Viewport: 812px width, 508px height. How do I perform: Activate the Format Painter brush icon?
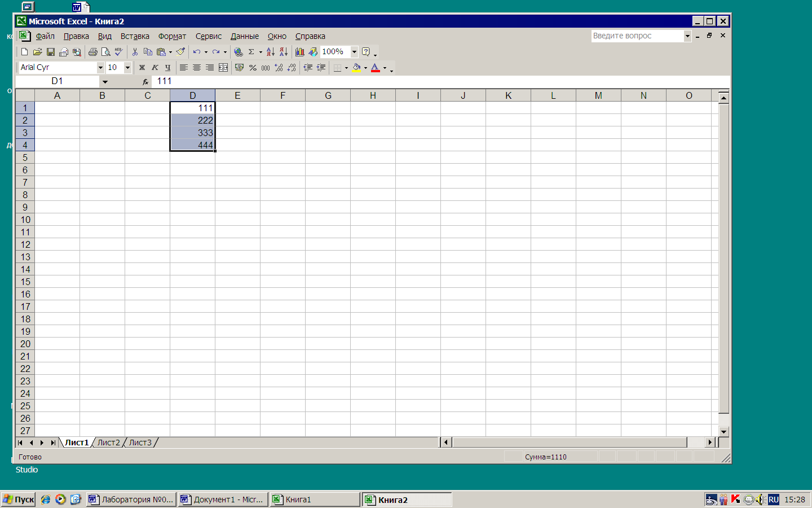[x=180, y=52]
